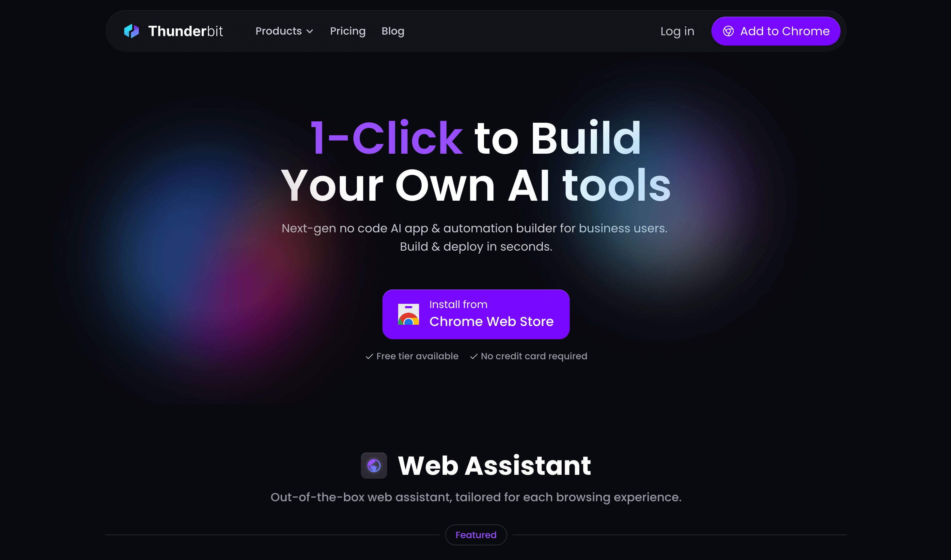
Task: Click the Chrome Web Store install icon
Action: [407, 314]
